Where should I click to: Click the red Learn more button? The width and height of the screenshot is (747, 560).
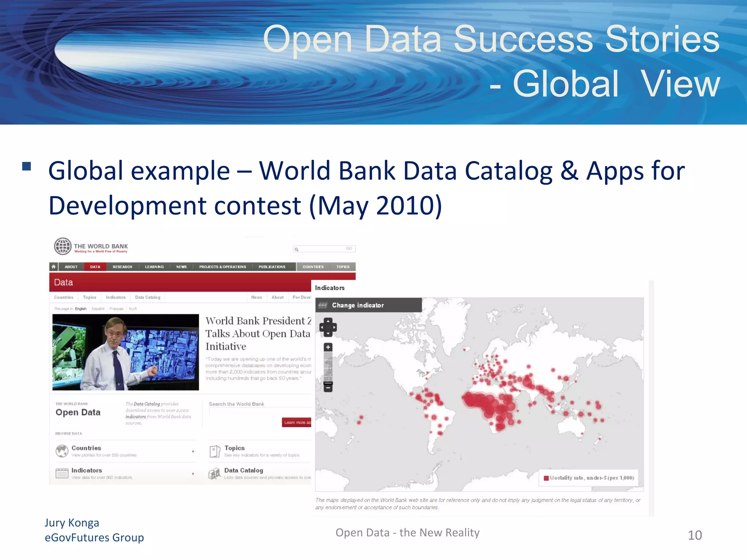click(297, 423)
